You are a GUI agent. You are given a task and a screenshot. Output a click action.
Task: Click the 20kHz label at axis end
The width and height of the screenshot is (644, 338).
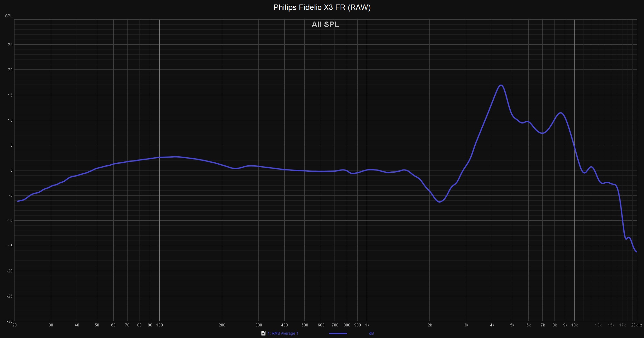point(636,325)
